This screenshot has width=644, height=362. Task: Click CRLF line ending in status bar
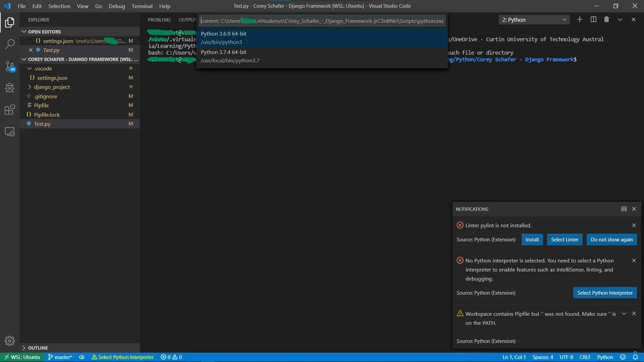tap(585, 357)
